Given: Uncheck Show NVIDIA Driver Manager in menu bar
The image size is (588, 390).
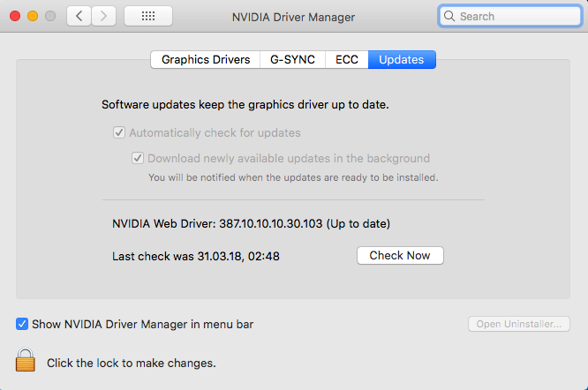Looking at the screenshot, I should click(x=22, y=324).
